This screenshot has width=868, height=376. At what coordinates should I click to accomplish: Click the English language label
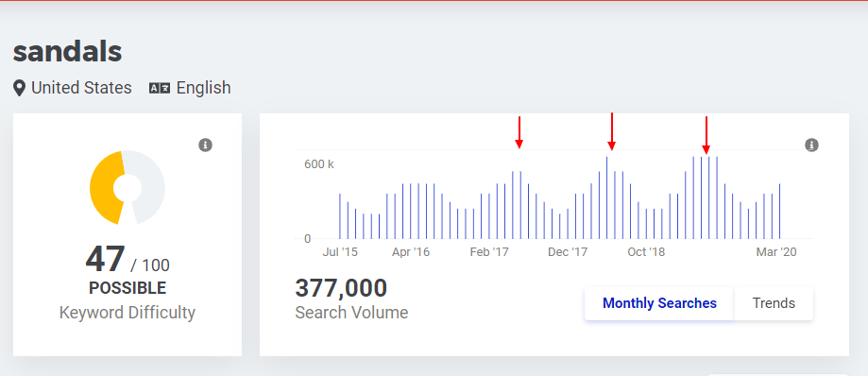click(x=203, y=88)
